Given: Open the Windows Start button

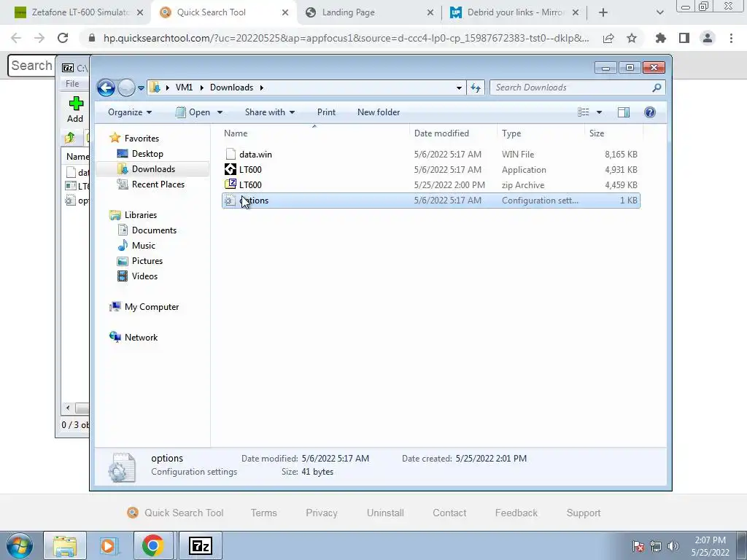Looking at the screenshot, I should (20, 546).
